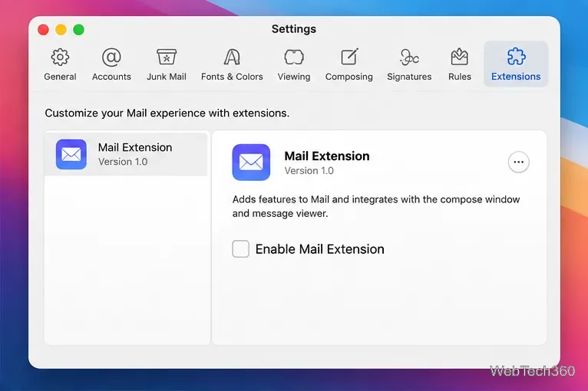Switch to the Composing tab
This screenshot has height=391, width=588.
point(349,64)
